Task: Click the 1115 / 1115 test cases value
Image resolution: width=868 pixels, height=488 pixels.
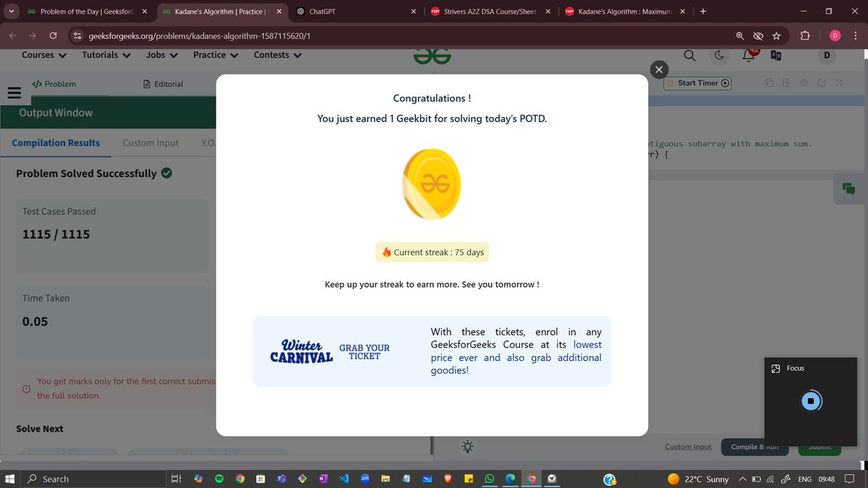Action: (x=56, y=234)
